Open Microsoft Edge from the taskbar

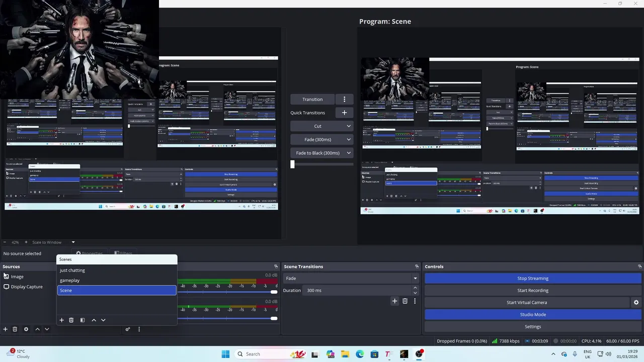coord(360,354)
